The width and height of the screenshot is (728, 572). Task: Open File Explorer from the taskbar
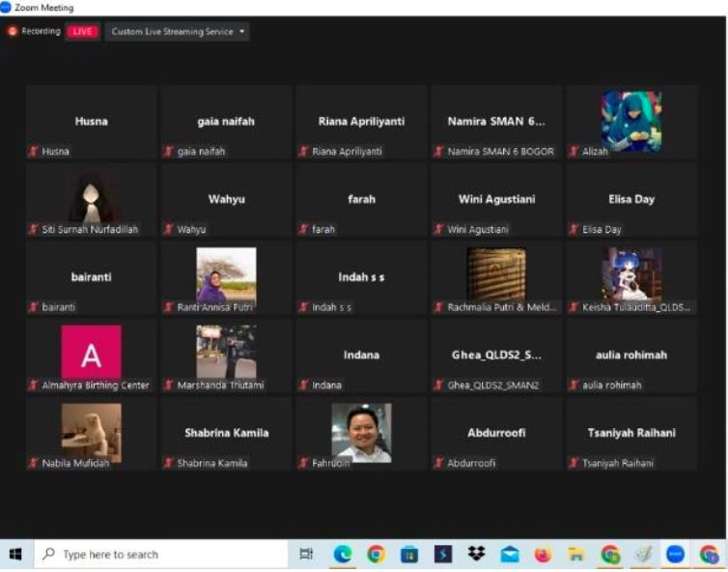(576, 555)
